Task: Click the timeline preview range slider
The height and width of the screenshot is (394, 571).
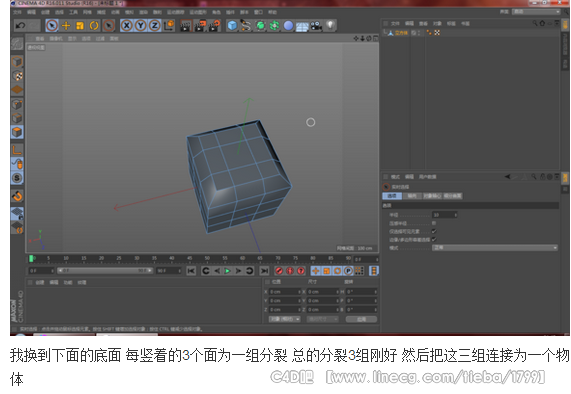Action: [x=105, y=271]
